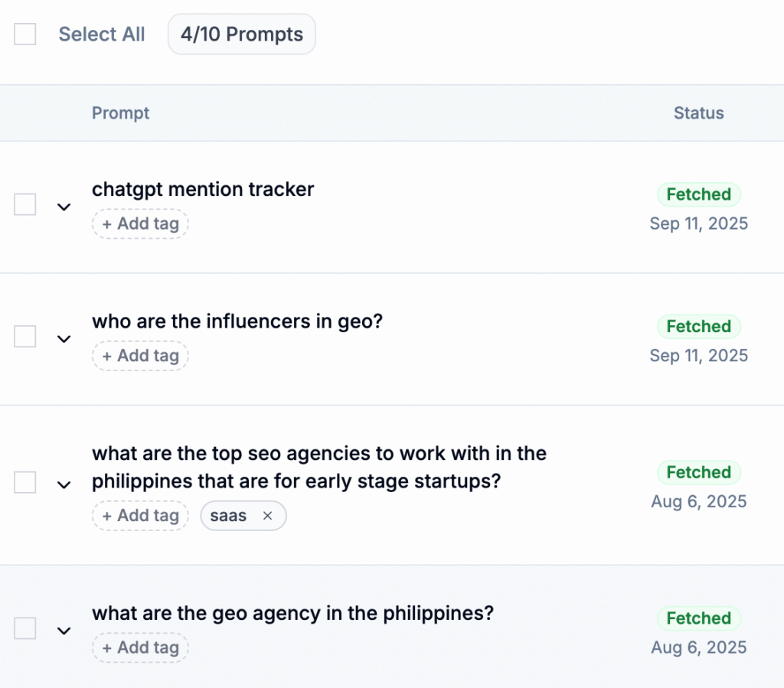Click the Status column header
Viewport: 784px width, 688px height.
pos(698,113)
